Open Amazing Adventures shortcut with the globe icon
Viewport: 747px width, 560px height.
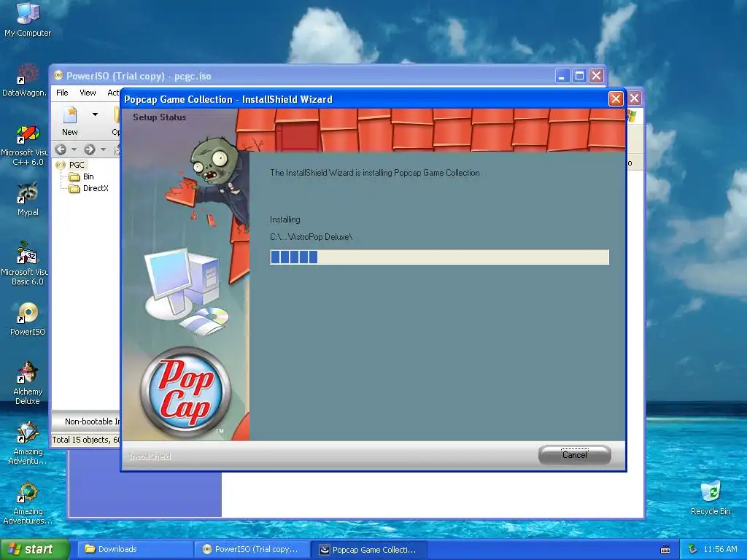click(28, 503)
